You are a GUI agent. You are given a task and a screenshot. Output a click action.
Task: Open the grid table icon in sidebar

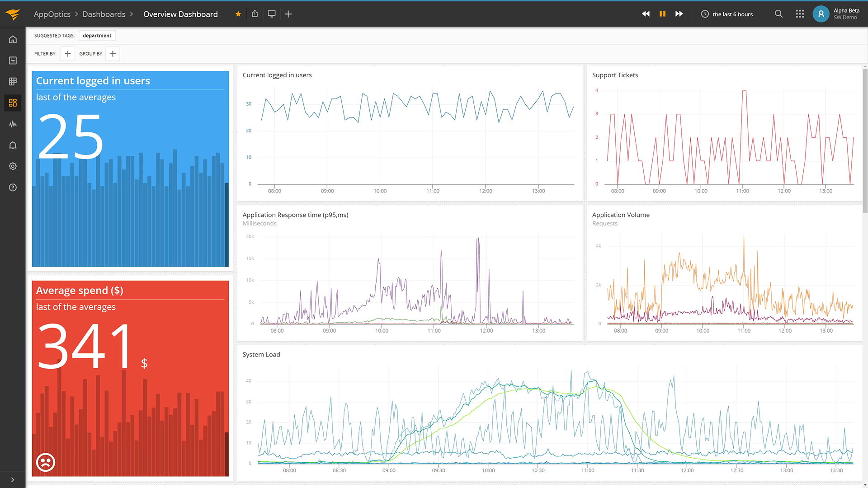[13, 81]
